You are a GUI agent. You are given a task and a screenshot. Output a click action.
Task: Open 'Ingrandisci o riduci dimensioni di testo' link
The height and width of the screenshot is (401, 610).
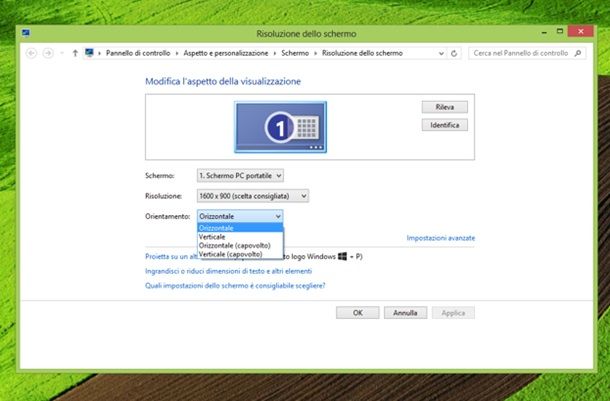point(228,271)
